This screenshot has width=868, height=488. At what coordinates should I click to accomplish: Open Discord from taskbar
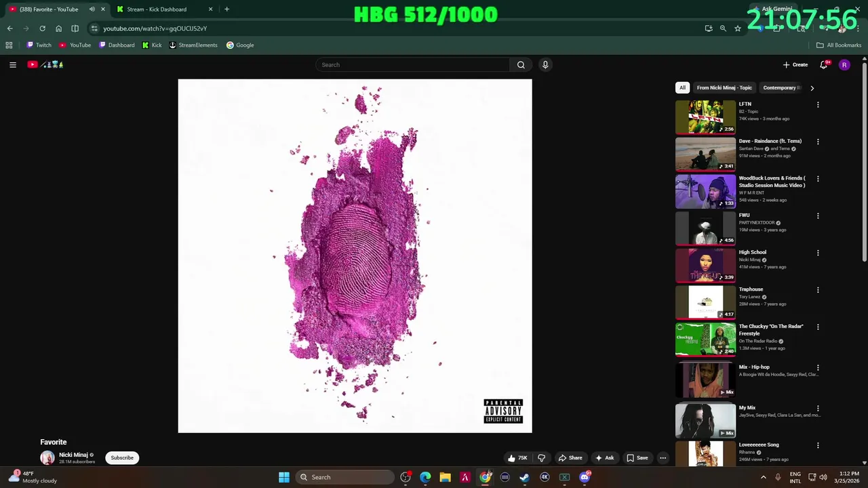click(585, 477)
